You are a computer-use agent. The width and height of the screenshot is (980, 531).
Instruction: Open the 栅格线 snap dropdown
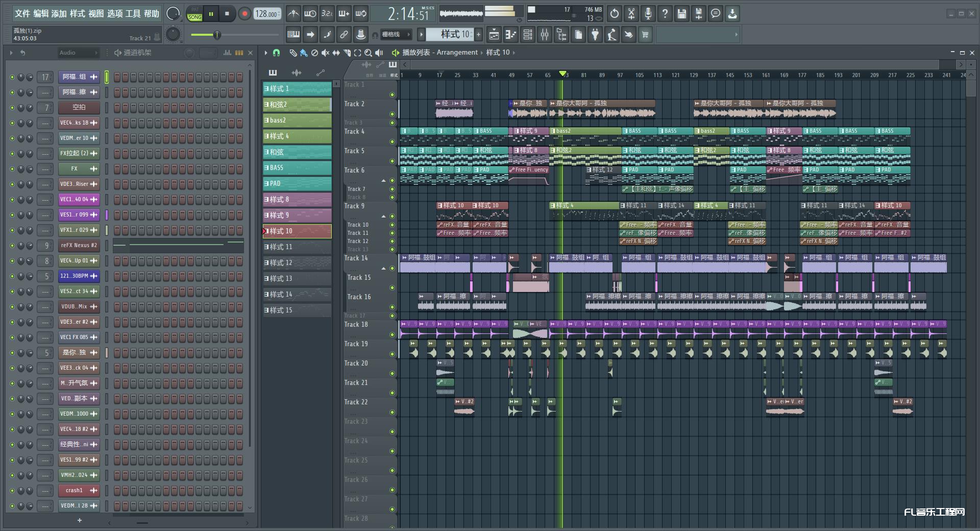396,35
